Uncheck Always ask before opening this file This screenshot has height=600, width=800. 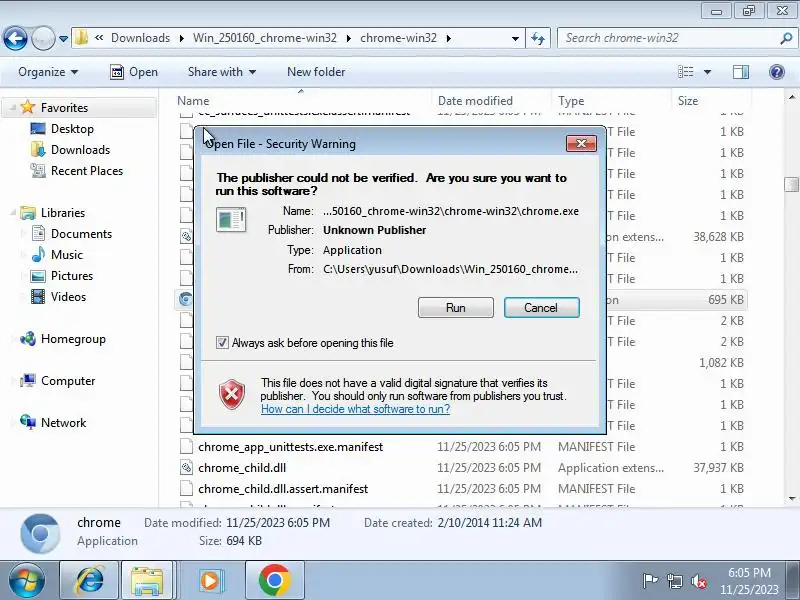pos(222,342)
